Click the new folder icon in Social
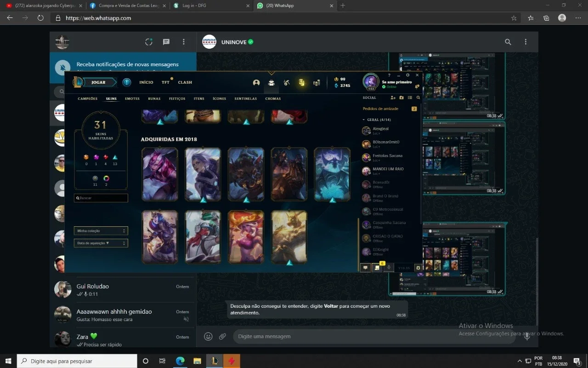Screen dimensions: 588x368 coord(401,98)
